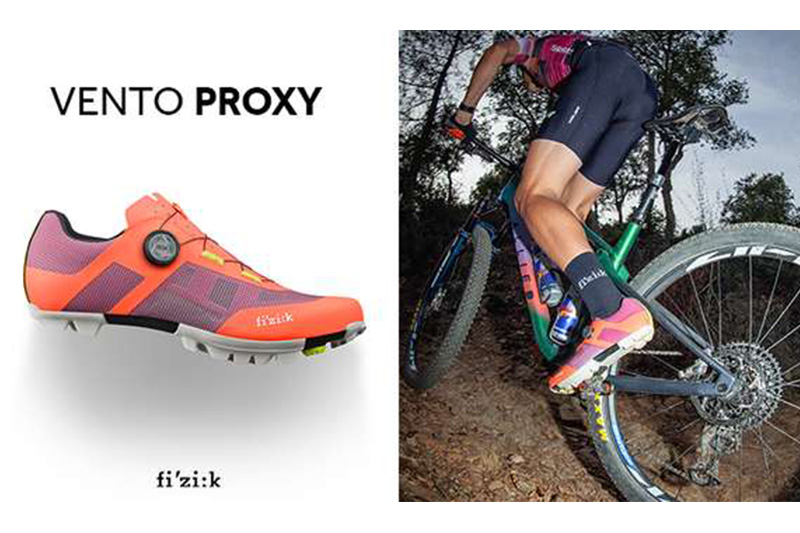
Task: Select the orange product shoe image
Action: 195,278
